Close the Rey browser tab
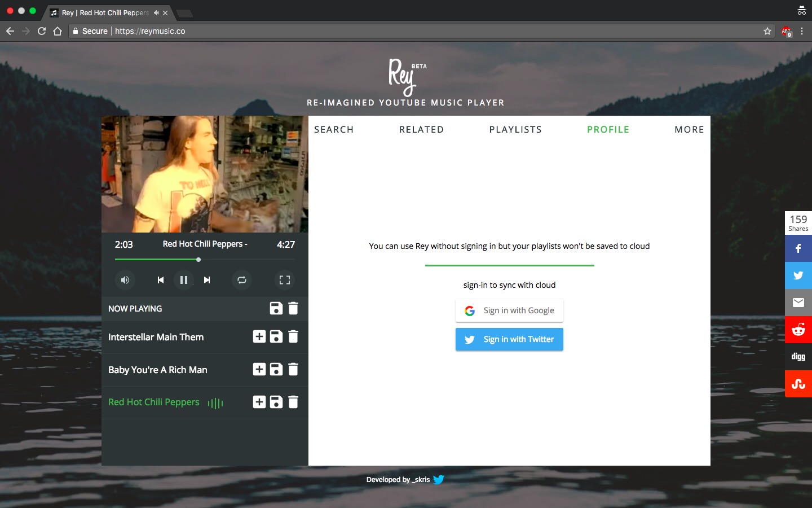The image size is (812, 508). coord(165,12)
